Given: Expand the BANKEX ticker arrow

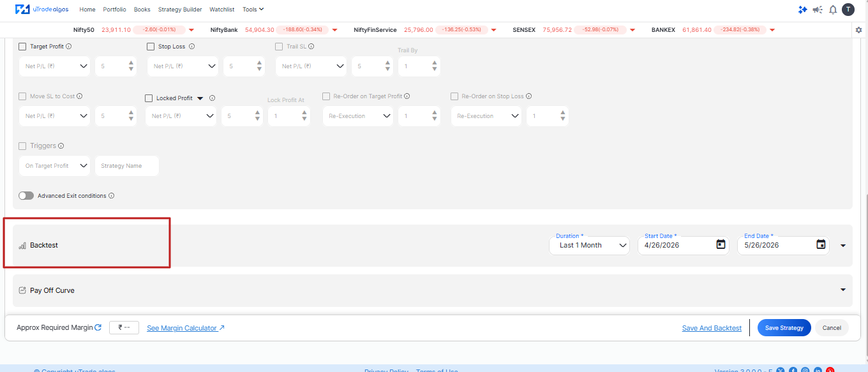Looking at the screenshot, I should tap(772, 30).
